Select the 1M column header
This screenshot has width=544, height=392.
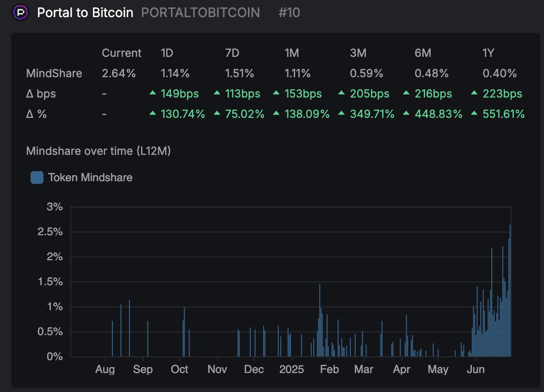[x=292, y=53]
